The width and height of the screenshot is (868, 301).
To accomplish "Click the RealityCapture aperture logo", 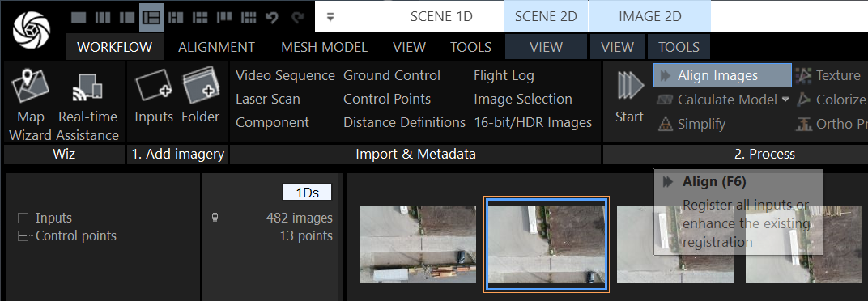I will [x=32, y=29].
